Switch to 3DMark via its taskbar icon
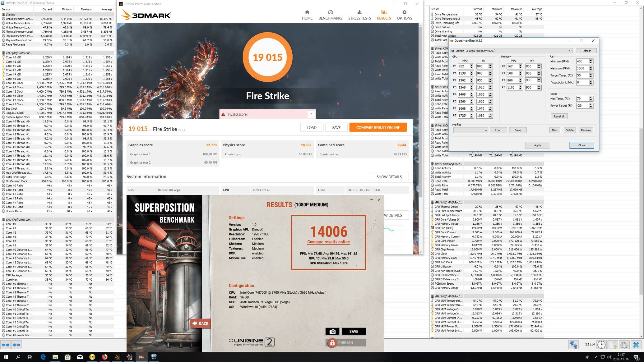The image size is (644, 362). click(x=117, y=357)
